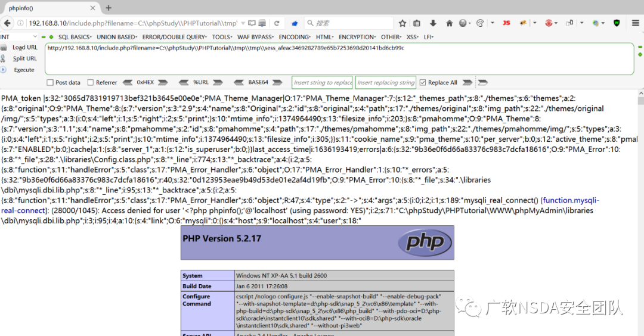Click the browser back arrow button
Image resolution: width=644 pixels, height=336 pixels.
pyautogui.click(x=7, y=23)
